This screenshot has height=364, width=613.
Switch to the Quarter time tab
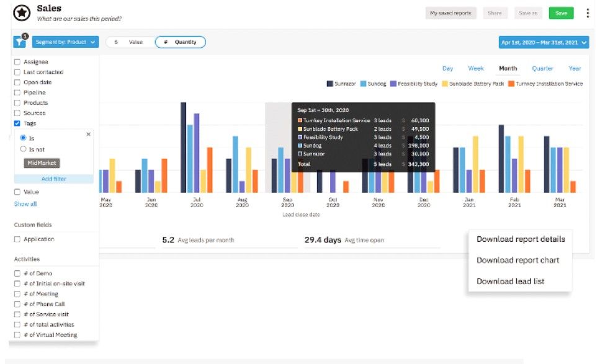pyautogui.click(x=542, y=69)
